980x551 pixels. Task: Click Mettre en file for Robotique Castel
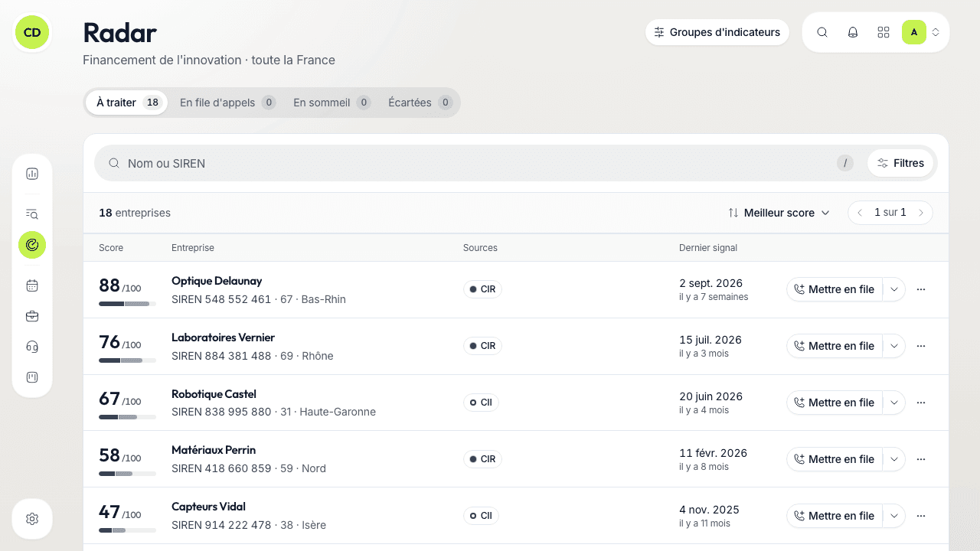pyautogui.click(x=835, y=403)
